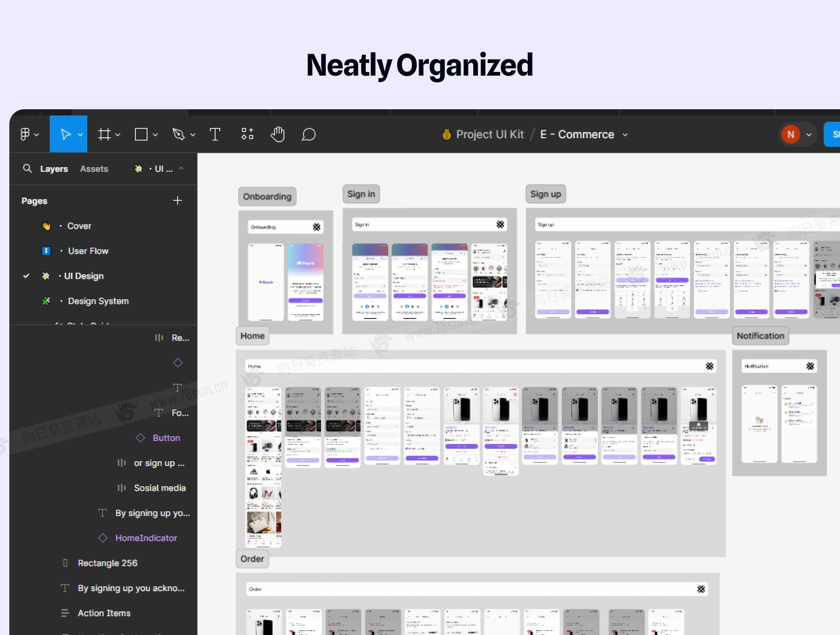Open the Design System page
The width and height of the screenshot is (840, 635).
pyautogui.click(x=98, y=301)
